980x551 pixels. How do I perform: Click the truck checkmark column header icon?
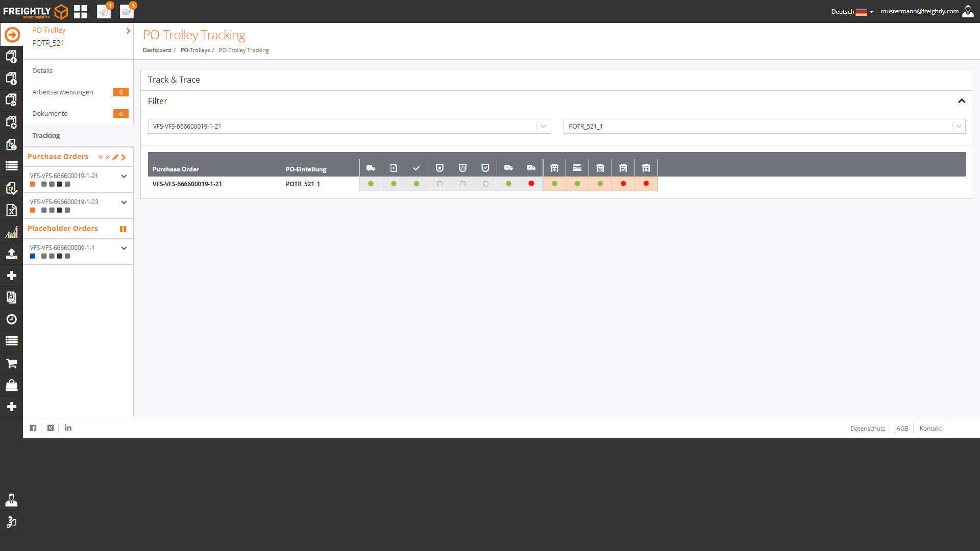[531, 168]
